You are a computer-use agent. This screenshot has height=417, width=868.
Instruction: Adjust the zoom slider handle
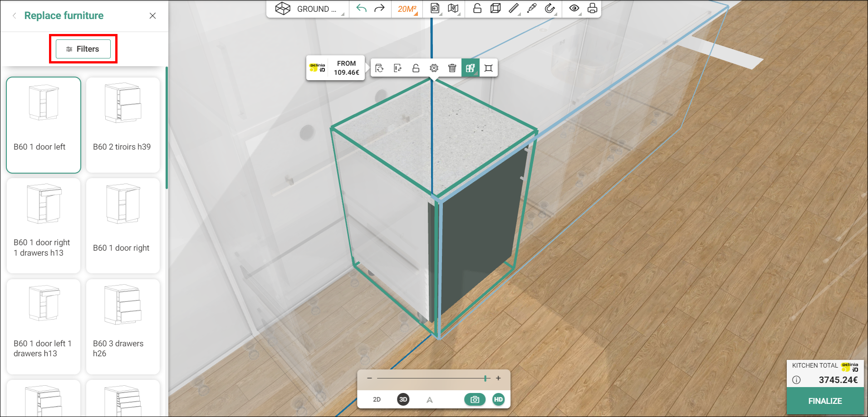pyautogui.click(x=485, y=378)
